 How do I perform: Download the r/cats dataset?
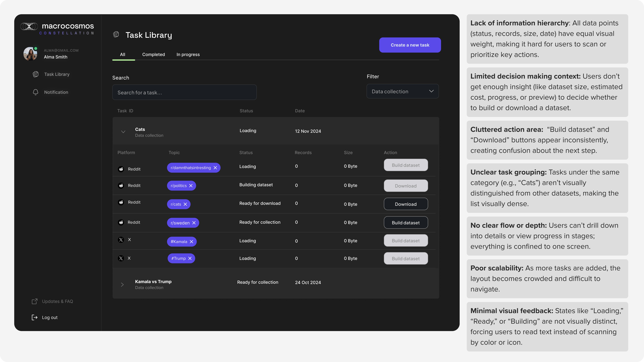click(406, 204)
